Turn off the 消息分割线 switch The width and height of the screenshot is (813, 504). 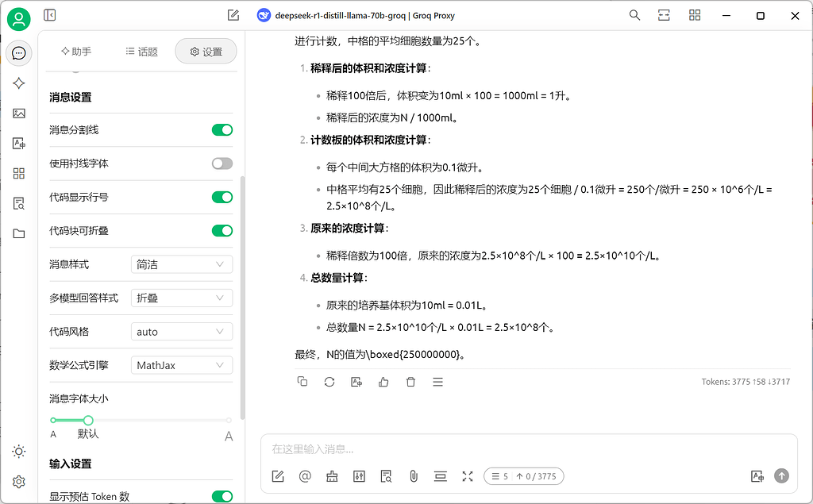click(x=222, y=129)
